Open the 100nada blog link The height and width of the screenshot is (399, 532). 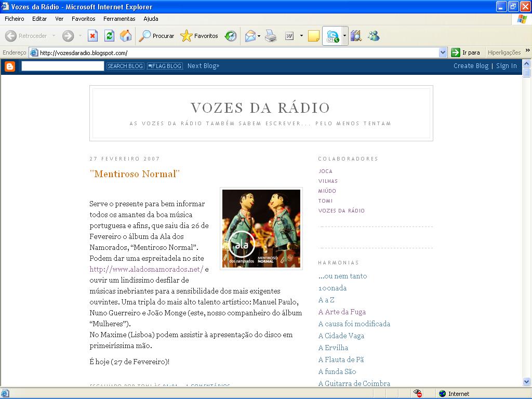pyautogui.click(x=332, y=288)
